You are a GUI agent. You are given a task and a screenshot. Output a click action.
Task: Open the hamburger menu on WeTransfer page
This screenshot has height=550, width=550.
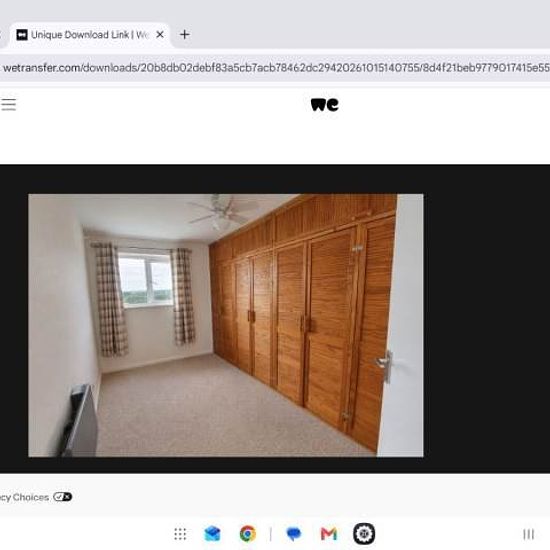coord(8,104)
